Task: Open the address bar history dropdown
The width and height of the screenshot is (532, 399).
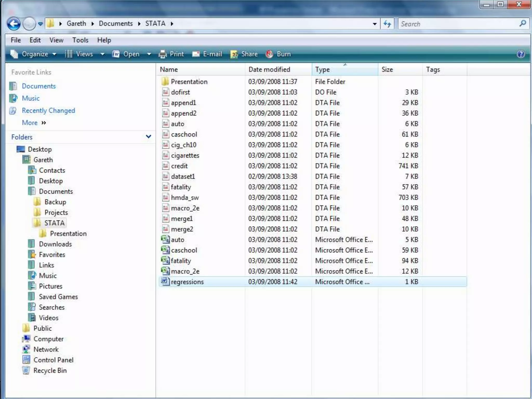Action: (x=375, y=24)
